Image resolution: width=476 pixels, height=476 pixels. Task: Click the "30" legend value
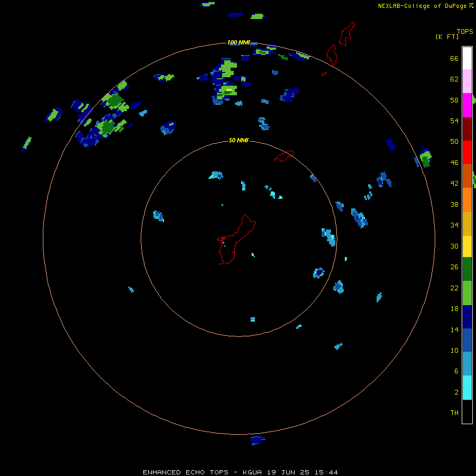[454, 246]
